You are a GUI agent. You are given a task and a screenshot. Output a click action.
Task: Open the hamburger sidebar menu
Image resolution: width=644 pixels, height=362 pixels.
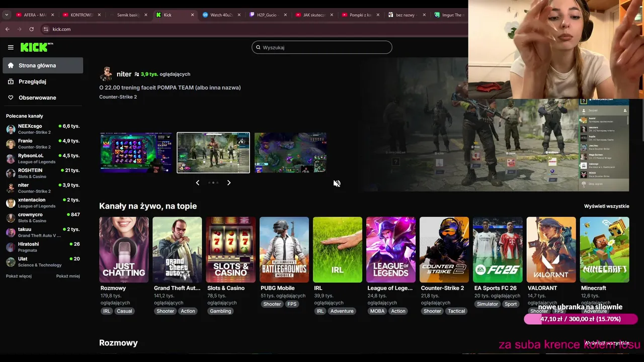tap(11, 47)
